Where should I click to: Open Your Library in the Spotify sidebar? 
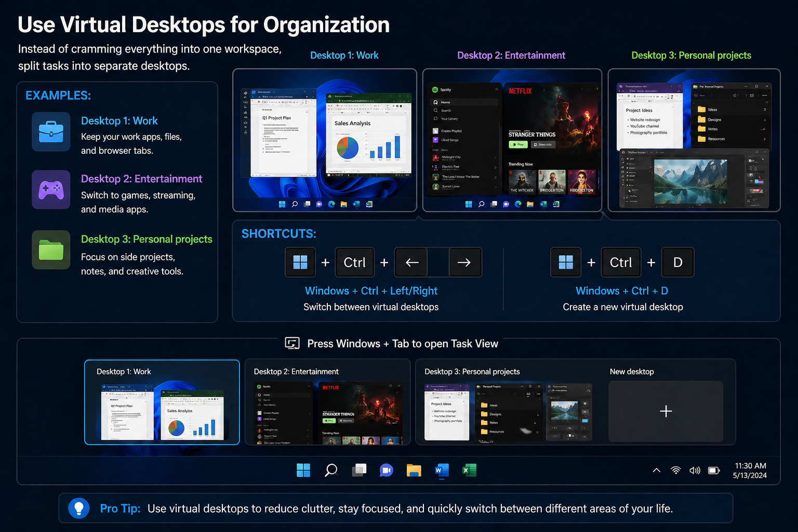463,119
